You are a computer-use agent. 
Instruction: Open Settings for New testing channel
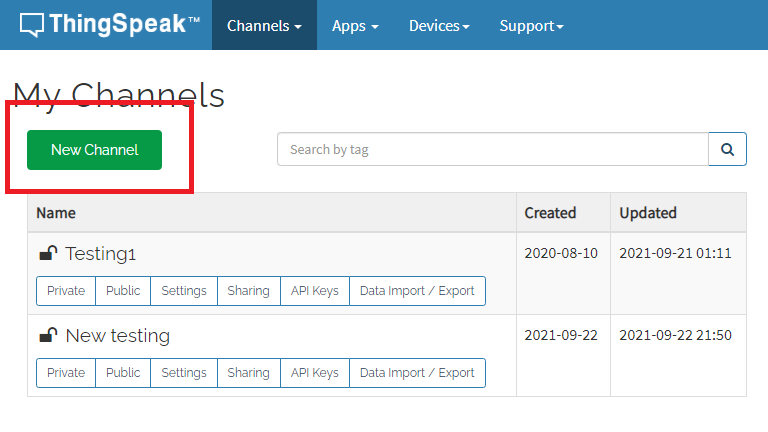(184, 373)
